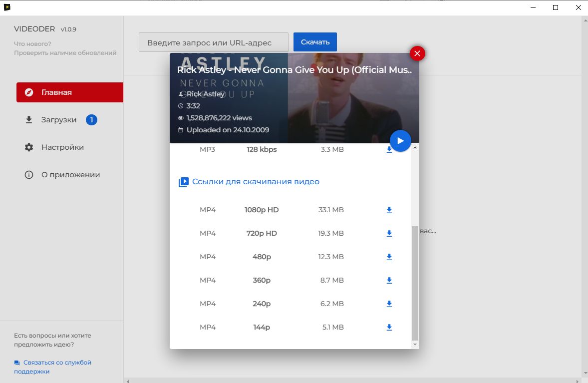Download the MP3 128 kbps audio
The image size is (588, 383).
pyautogui.click(x=389, y=150)
